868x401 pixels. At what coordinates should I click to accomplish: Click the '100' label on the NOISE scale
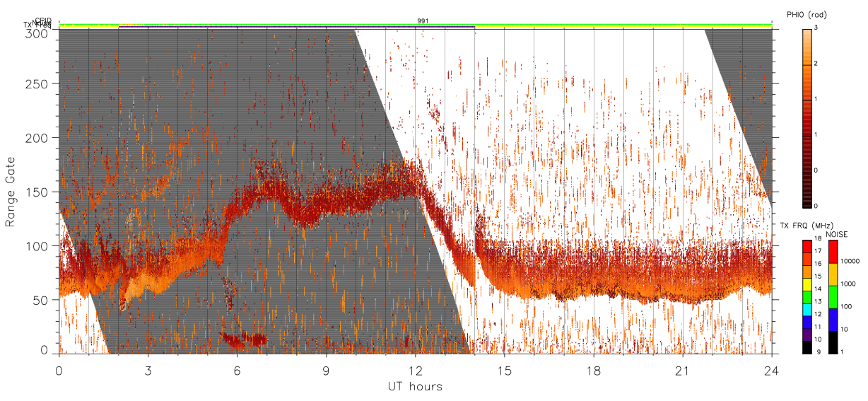(846, 306)
